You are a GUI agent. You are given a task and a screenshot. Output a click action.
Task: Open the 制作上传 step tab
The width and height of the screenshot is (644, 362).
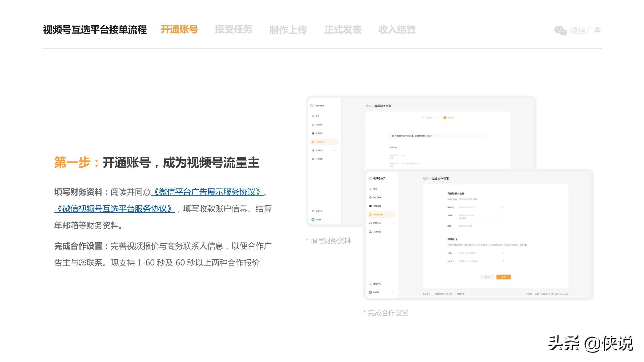tap(288, 30)
